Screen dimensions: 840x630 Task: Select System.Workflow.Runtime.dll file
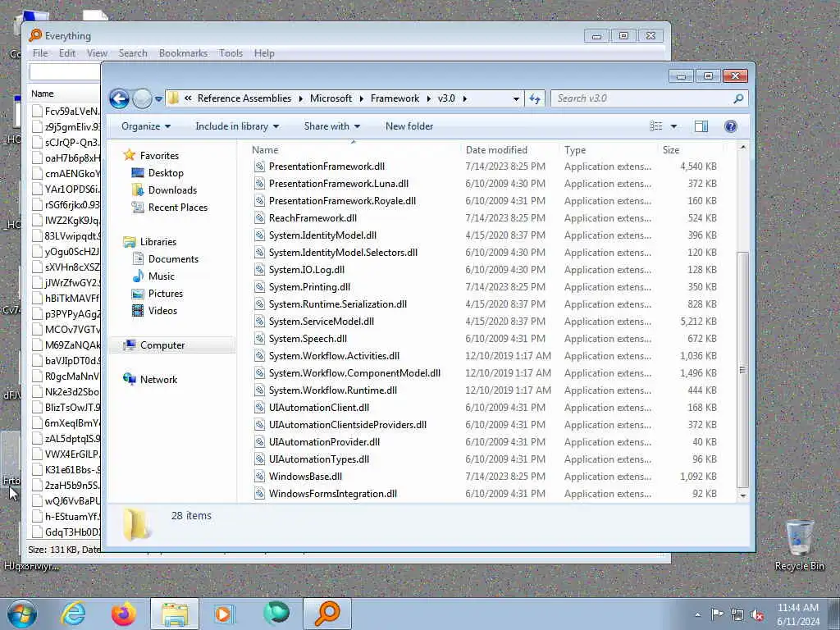(333, 390)
